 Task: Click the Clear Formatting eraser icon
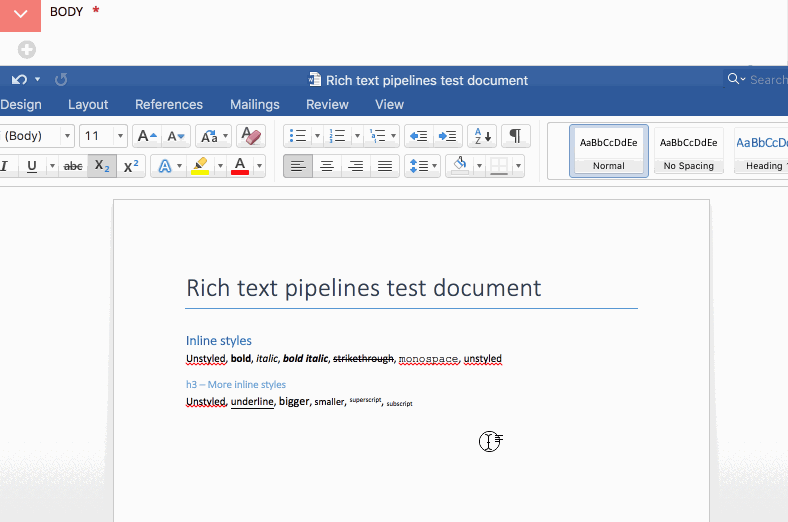coord(251,136)
